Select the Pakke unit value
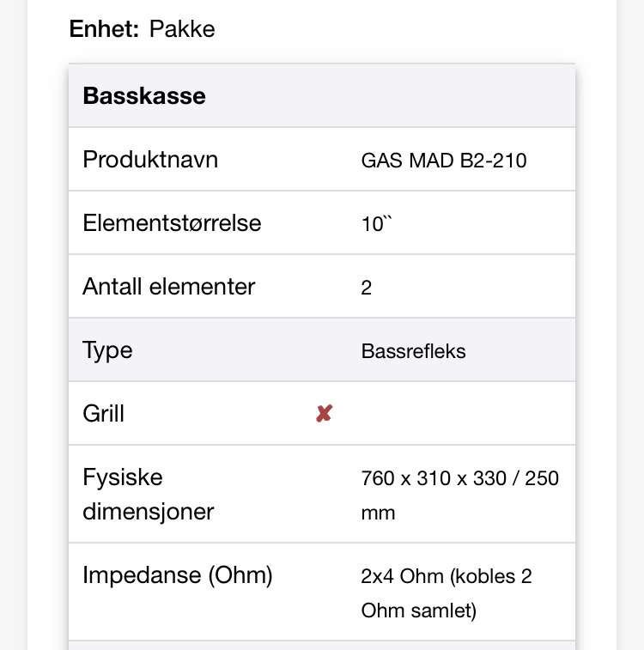The height and width of the screenshot is (650, 644). 182,28
